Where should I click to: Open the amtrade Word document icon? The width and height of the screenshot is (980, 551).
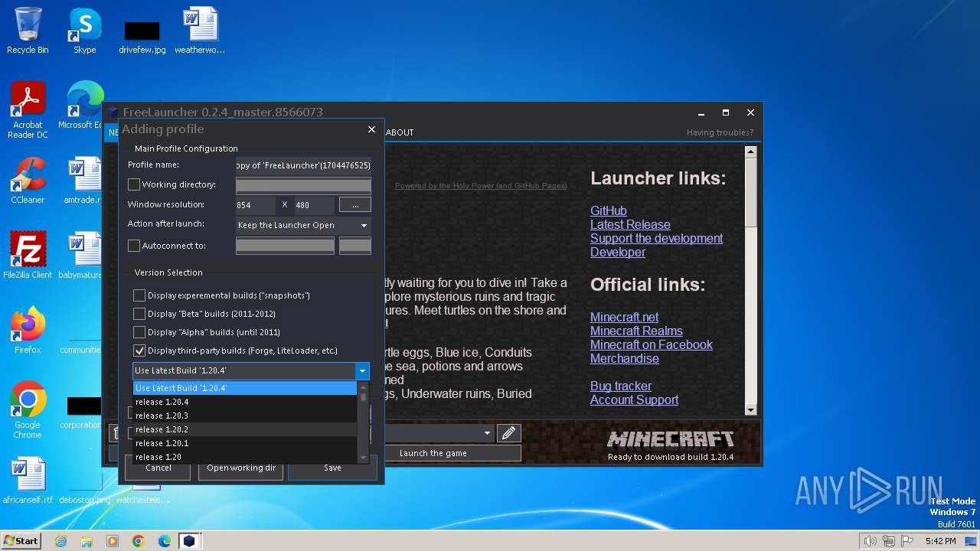coord(84,181)
